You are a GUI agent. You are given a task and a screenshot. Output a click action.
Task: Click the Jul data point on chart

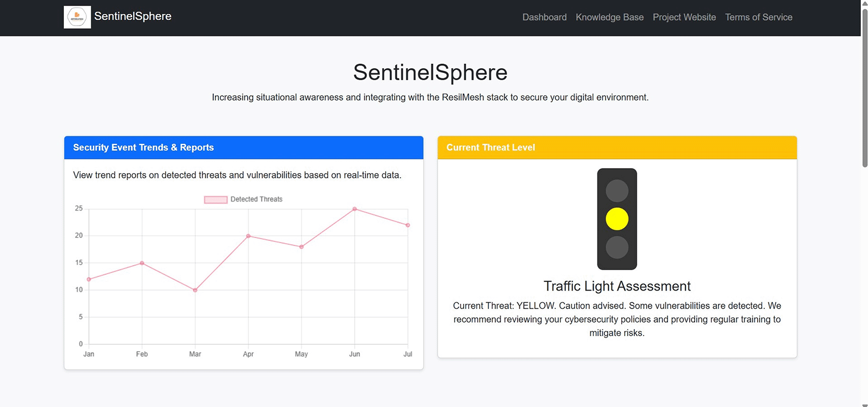(408, 225)
